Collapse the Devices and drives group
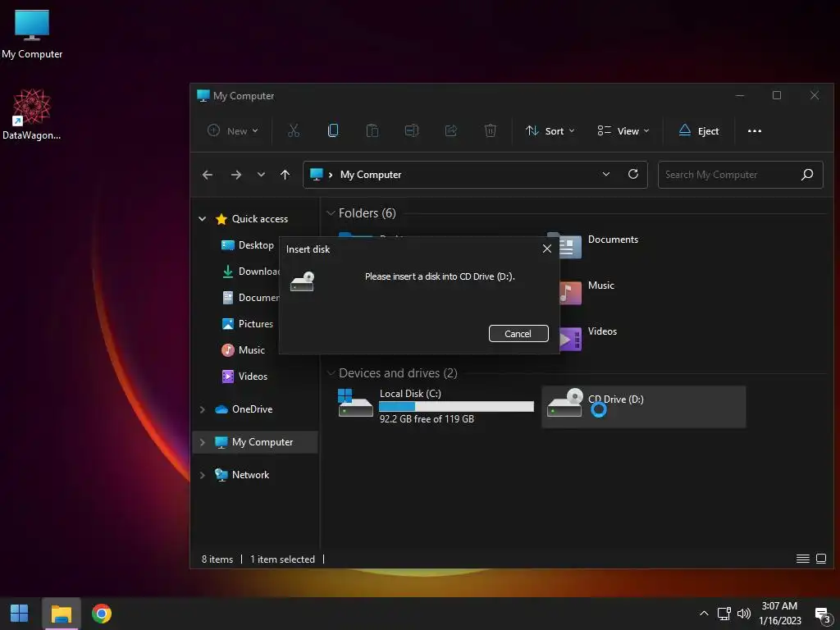Image resolution: width=840 pixels, height=630 pixels. coord(331,373)
